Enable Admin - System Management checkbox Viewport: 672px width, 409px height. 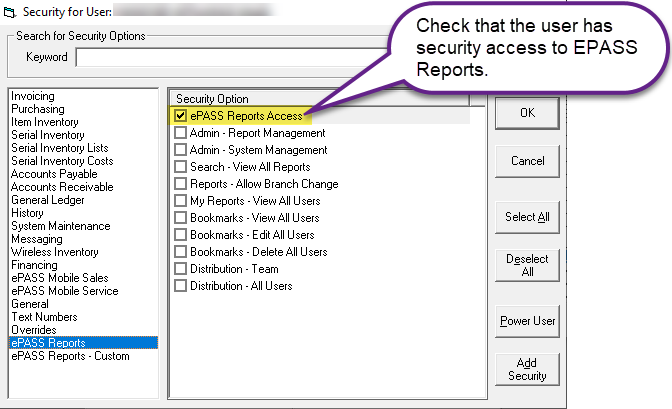click(x=180, y=150)
